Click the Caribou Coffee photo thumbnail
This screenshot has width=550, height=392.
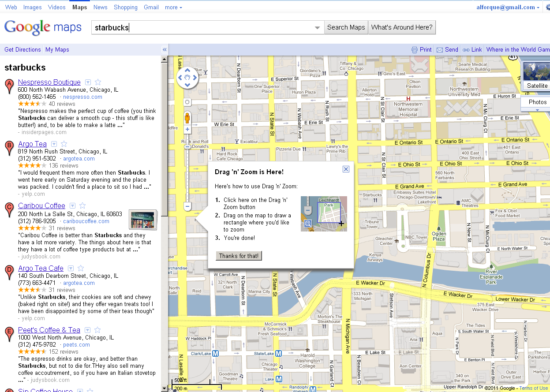(142, 220)
